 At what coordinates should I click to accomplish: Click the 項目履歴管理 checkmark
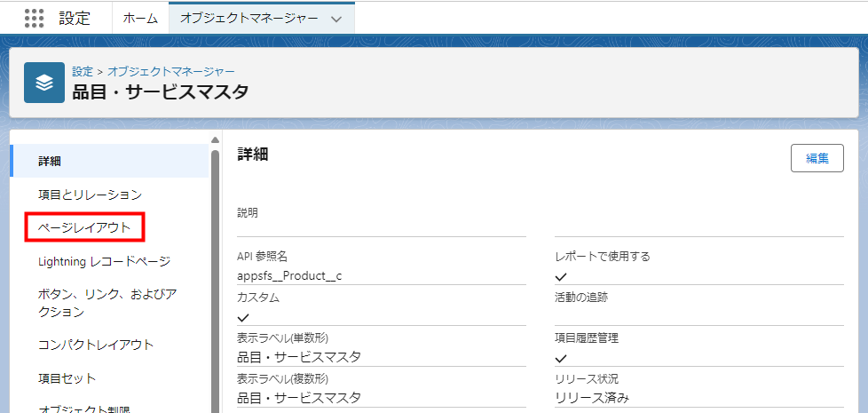coord(561,358)
